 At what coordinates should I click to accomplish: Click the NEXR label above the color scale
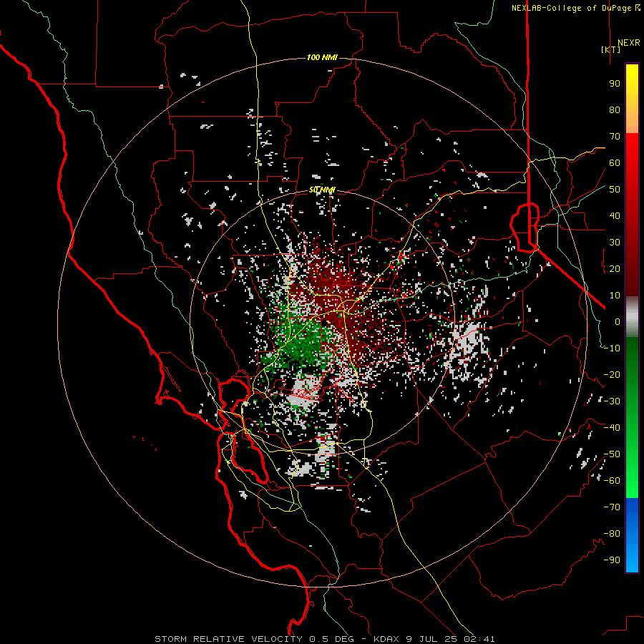tap(628, 43)
